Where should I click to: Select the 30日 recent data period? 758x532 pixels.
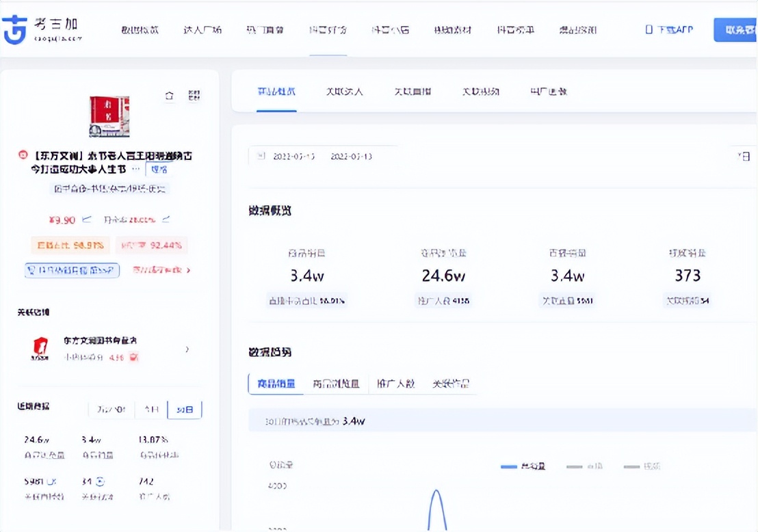pyautogui.click(x=185, y=410)
